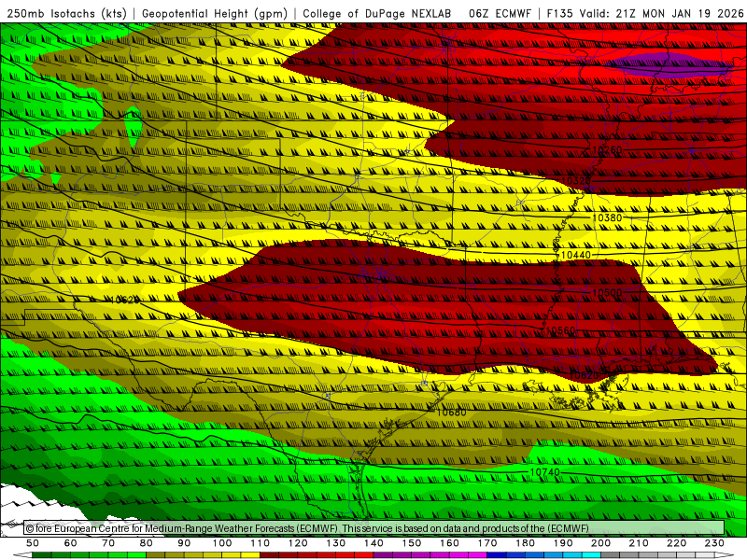Click the 90 value on the color scale
747x560 pixels.
(184, 543)
